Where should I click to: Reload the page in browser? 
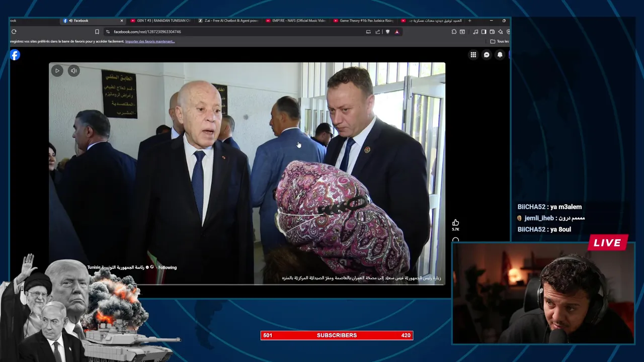(x=14, y=32)
